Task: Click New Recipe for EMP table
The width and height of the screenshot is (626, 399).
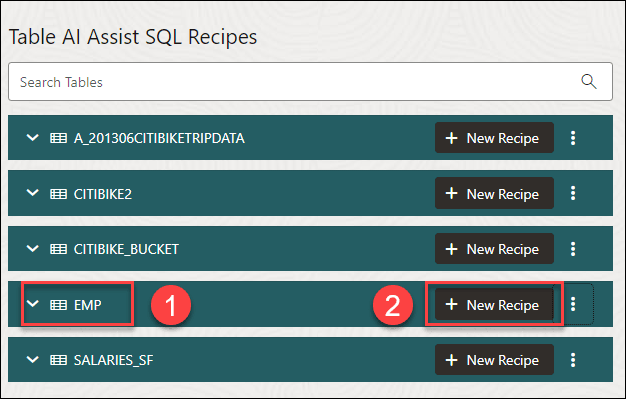Action: click(x=494, y=304)
